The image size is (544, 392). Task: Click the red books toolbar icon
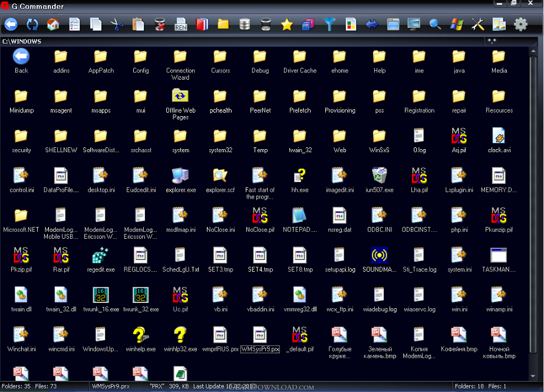pos(202,24)
